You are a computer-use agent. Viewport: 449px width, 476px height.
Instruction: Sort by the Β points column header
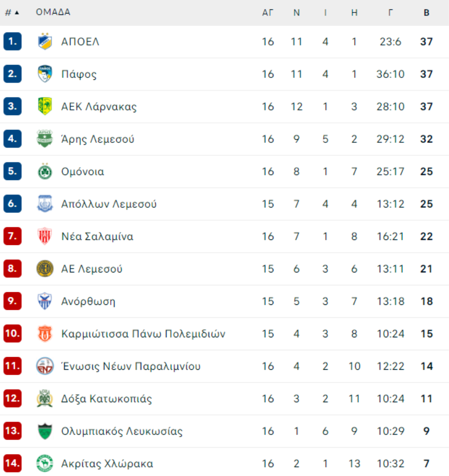[x=426, y=12]
